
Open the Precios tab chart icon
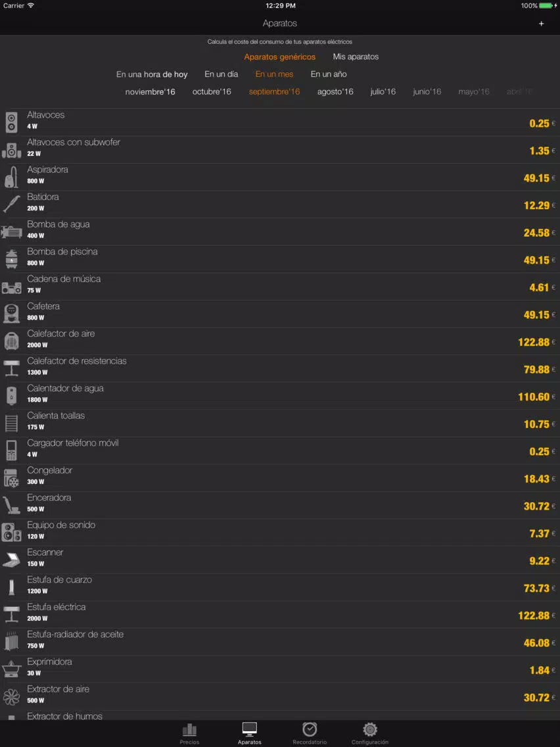click(189, 730)
